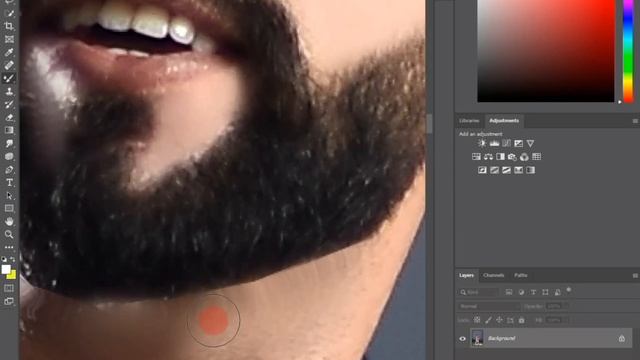Toggle type layer filter in Layers
This screenshot has width=640, height=360.
point(533,292)
